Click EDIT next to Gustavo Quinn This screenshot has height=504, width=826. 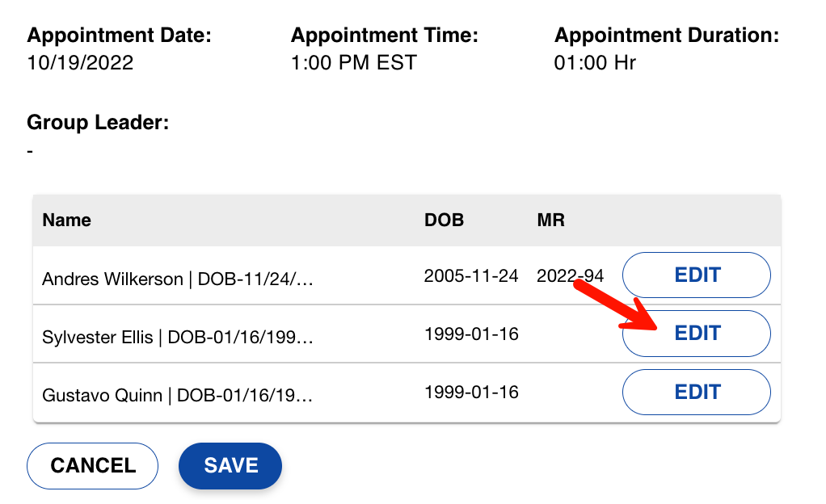(695, 392)
